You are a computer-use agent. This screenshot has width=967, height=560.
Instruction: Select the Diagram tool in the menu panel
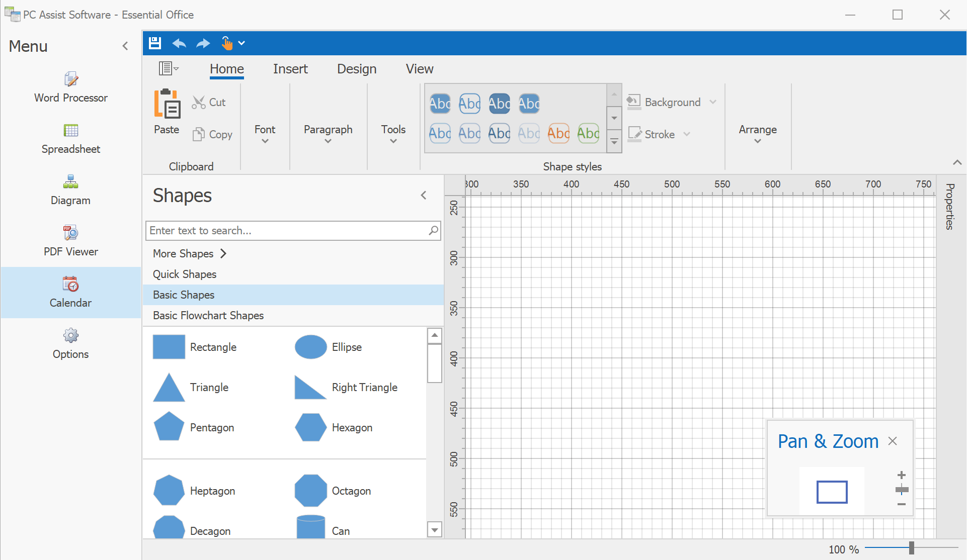pyautogui.click(x=70, y=190)
